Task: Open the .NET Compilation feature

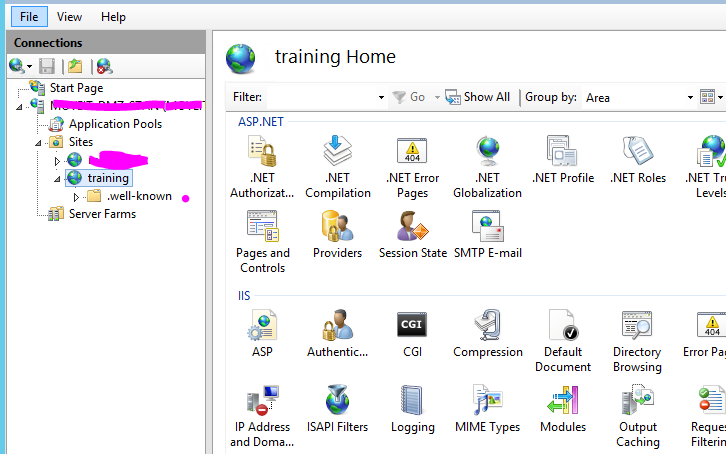Action: pyautogui.click(x=338, y=167)
